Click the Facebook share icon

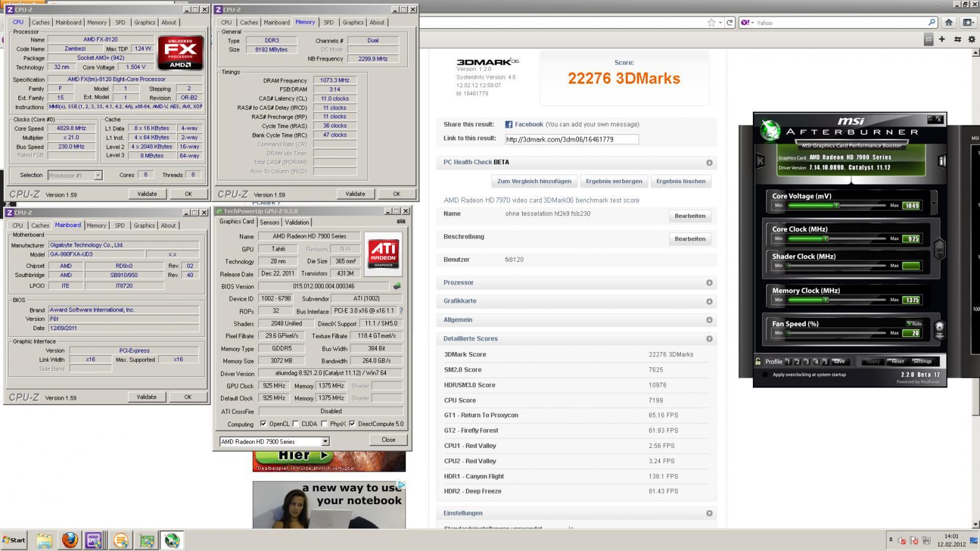point(509,124)
